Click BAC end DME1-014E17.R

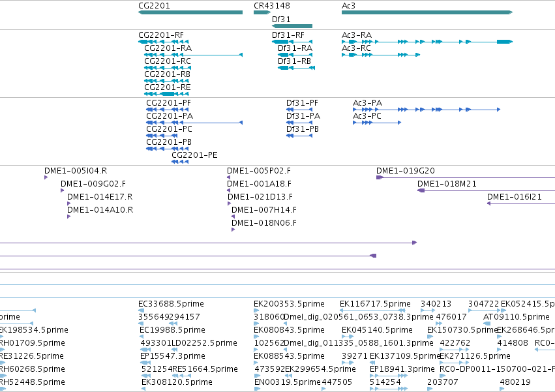pyautogui.click(x=100, y=197)
